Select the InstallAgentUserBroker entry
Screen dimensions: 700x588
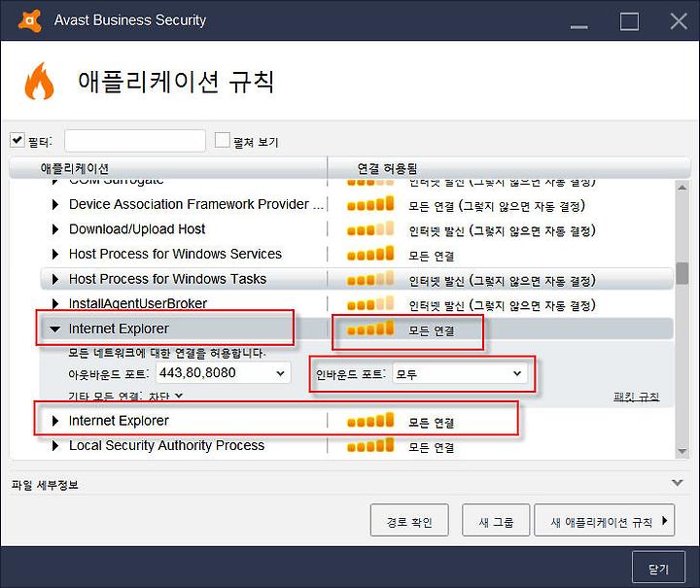coord(137,304)
